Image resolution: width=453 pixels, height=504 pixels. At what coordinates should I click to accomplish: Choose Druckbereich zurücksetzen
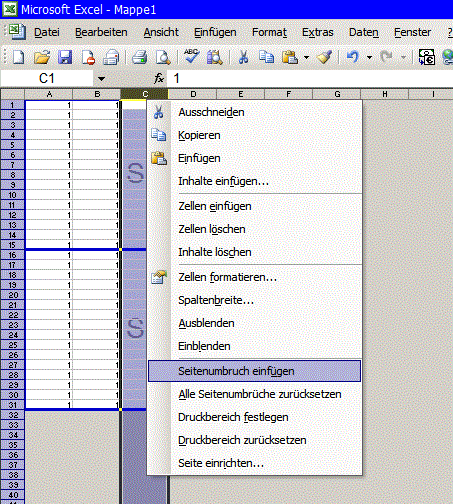255,440
